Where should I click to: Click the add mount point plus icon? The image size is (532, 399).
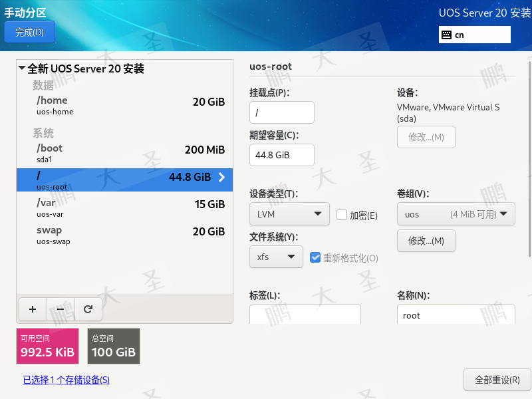33,309
